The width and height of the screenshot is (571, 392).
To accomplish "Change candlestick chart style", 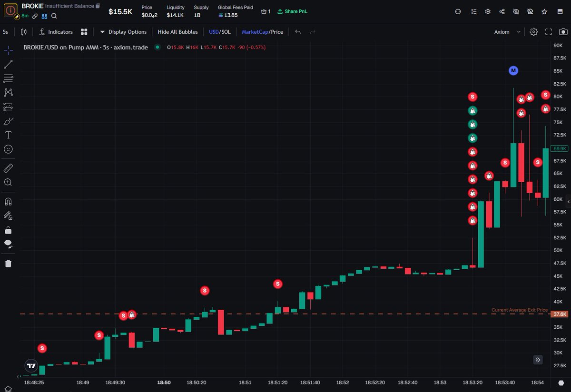I will [24, 32].
